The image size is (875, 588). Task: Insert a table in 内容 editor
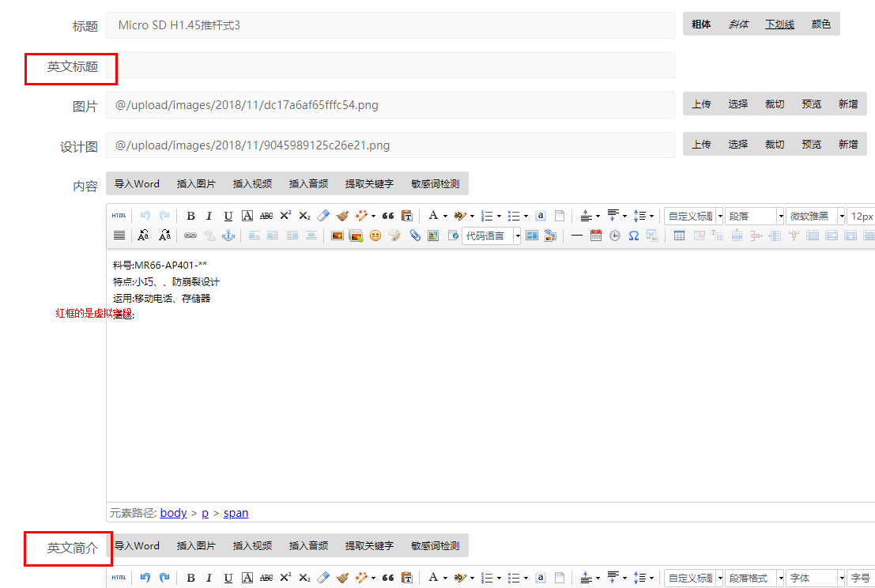tap(679, 236)
